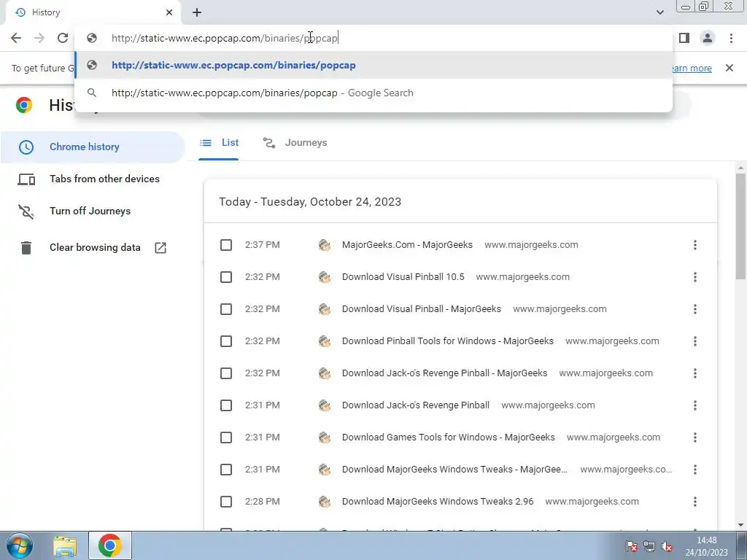Screen dimensions: 747x560
Task: Click the devices icon for other tabs
Action: (26, 179)
